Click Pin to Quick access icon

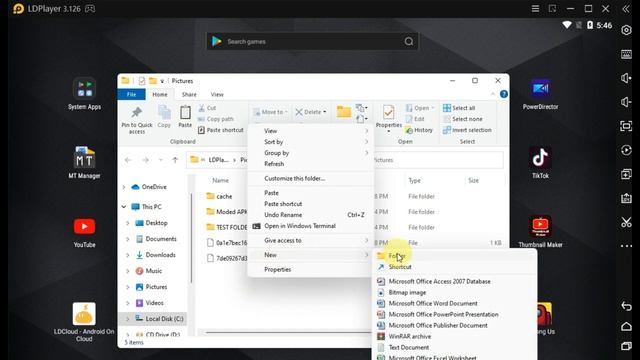click(x=137, y=112)
